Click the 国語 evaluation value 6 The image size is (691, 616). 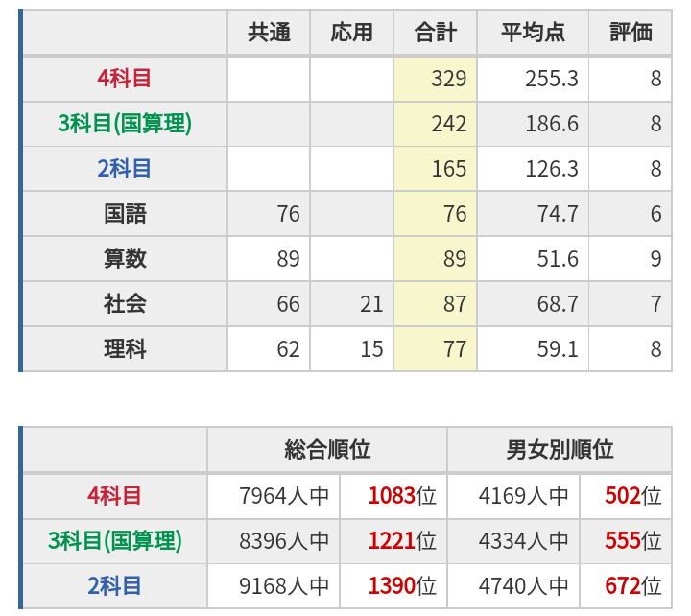[655, 214]
